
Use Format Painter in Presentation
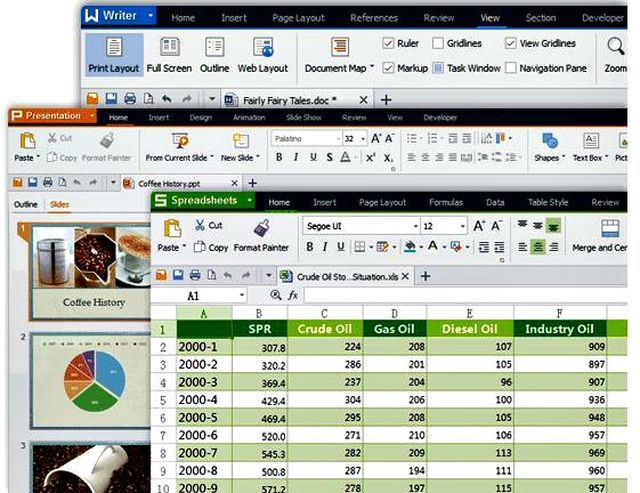coord(107,147)
